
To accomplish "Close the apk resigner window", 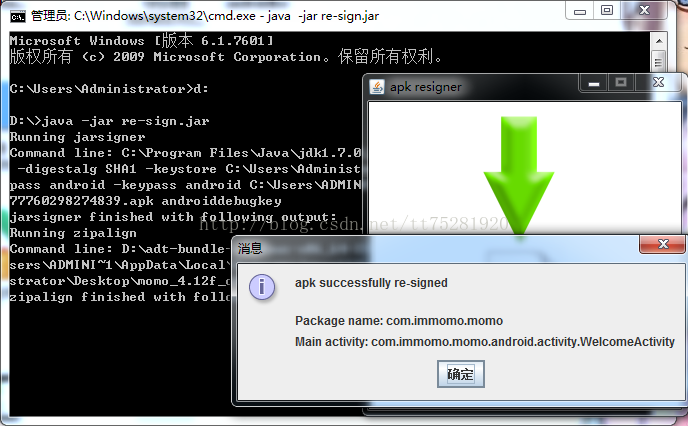I will 659,82.
